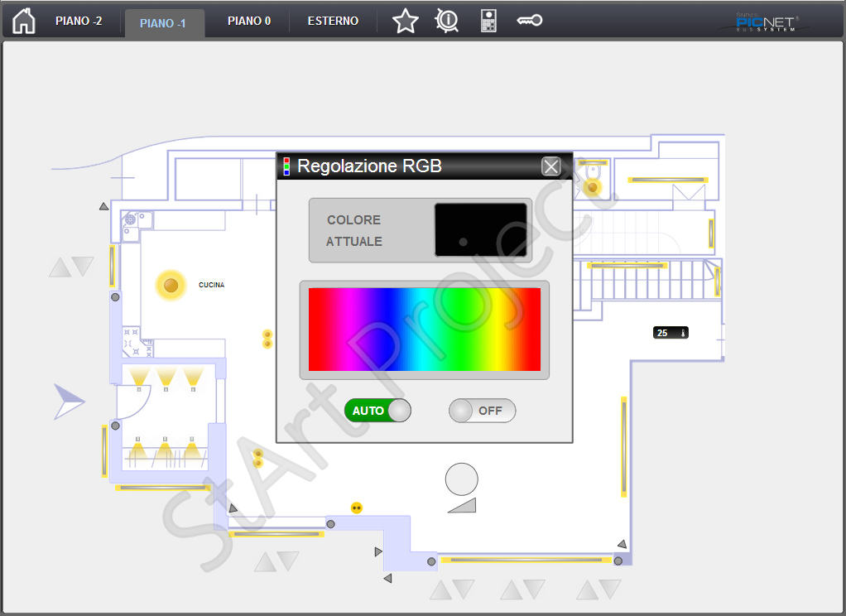Open the Favorites star icon
Viewport: 846px width, 616px height.
coord(405,21)
